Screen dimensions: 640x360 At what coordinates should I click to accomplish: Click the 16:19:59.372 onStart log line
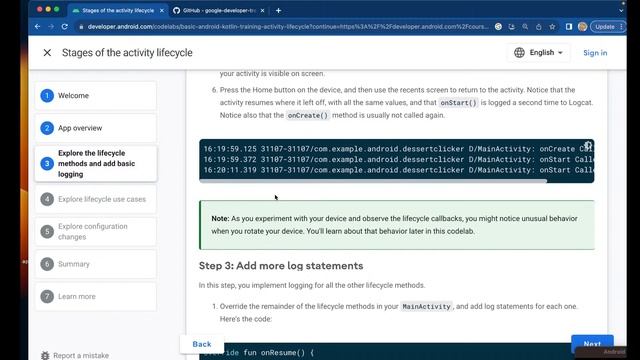click(398, 160)
